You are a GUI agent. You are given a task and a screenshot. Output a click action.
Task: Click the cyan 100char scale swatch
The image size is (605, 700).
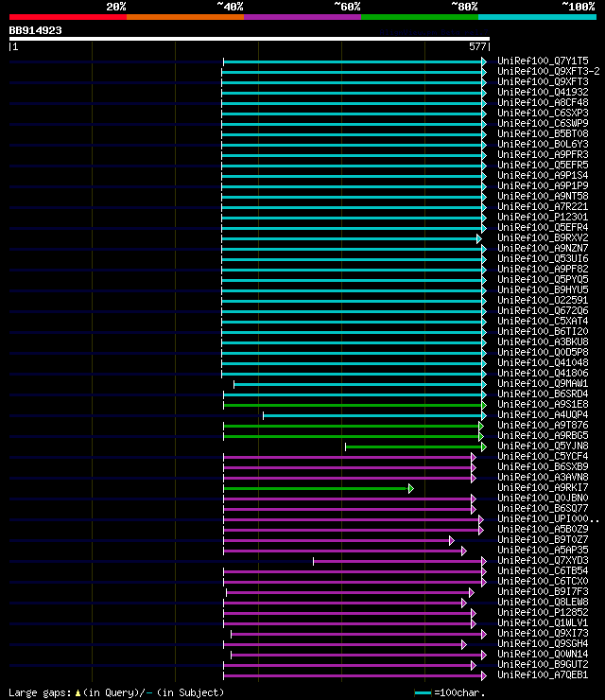tap(423, 692)
